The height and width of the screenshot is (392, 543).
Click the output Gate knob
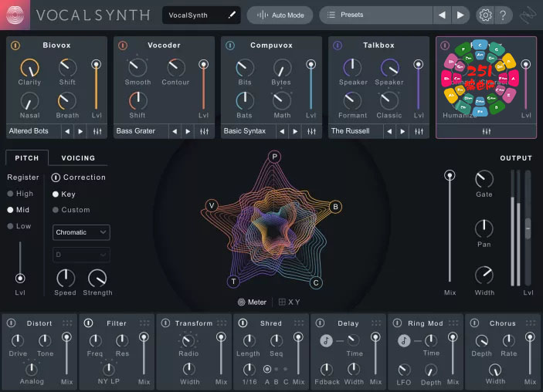[484, 179]
